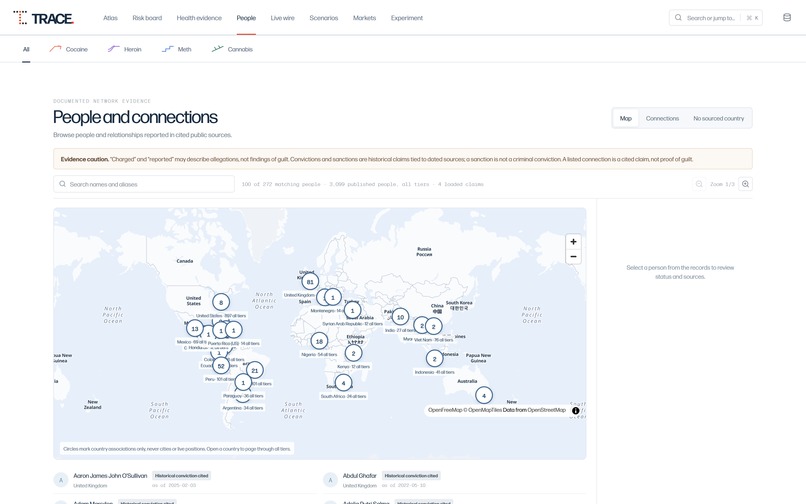The width and height of the screenshot is (806, 504).
Task: Click OpenStreetMap attribution link
Action: 546,410
